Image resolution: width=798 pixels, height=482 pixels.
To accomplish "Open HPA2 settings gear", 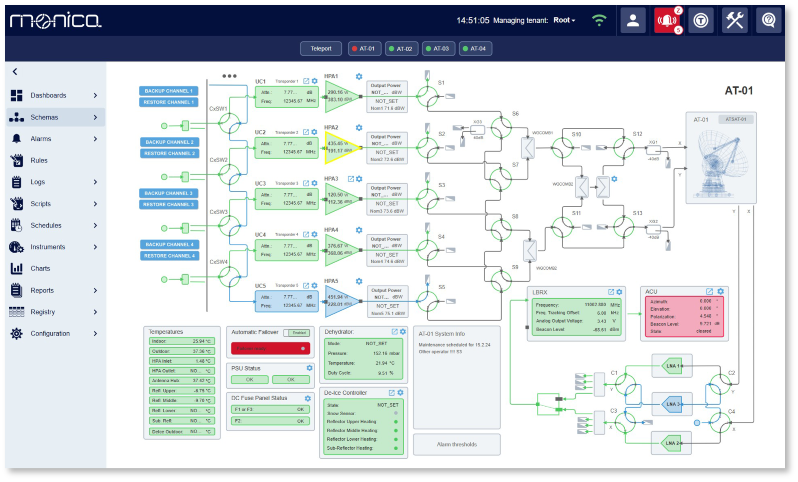I will (x=359, y=128).
